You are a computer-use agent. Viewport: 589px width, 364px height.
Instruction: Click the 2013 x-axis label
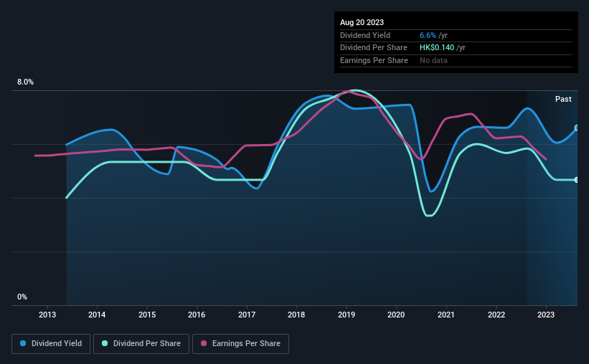[47, 315]
